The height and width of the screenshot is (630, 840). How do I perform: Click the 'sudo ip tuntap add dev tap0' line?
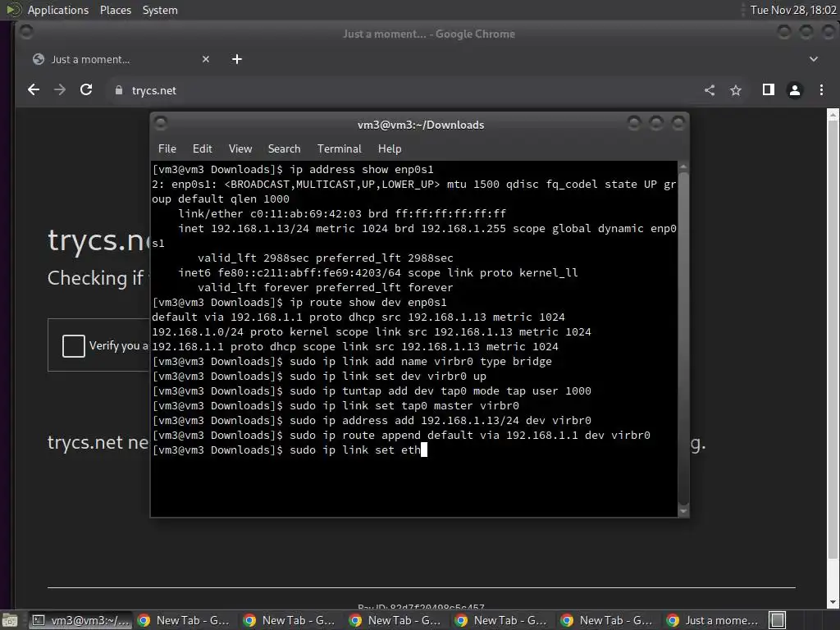pyautogui.click(x=372, y=391)
